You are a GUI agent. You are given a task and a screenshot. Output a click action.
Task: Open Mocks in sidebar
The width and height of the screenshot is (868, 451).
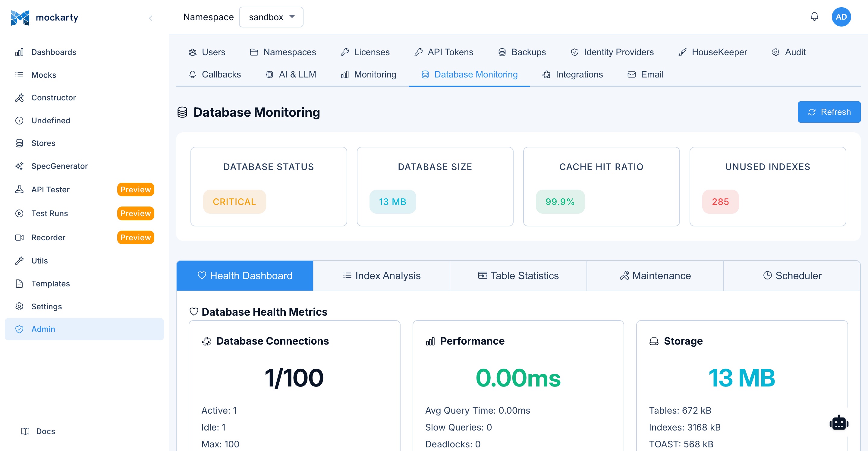(84, 75)
